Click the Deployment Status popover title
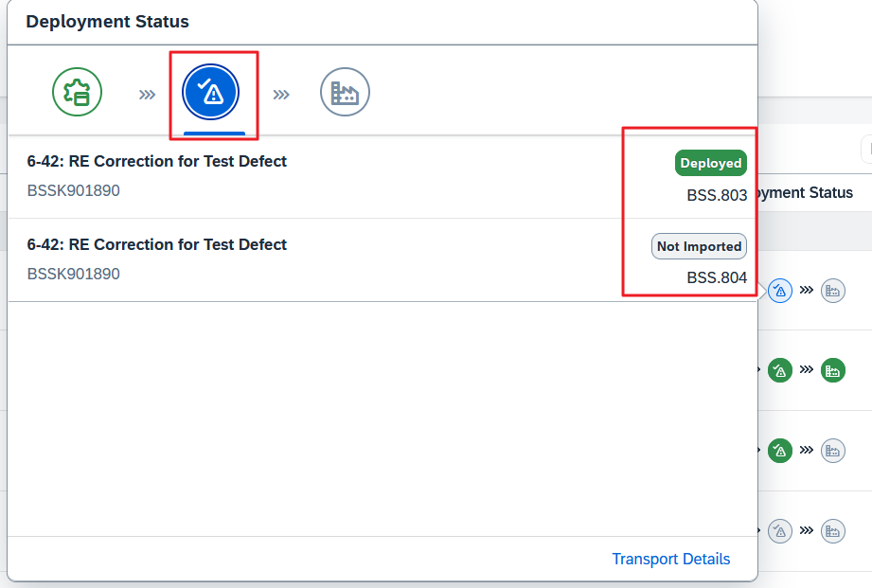872x588 pixels. click(x=107, y=22)
